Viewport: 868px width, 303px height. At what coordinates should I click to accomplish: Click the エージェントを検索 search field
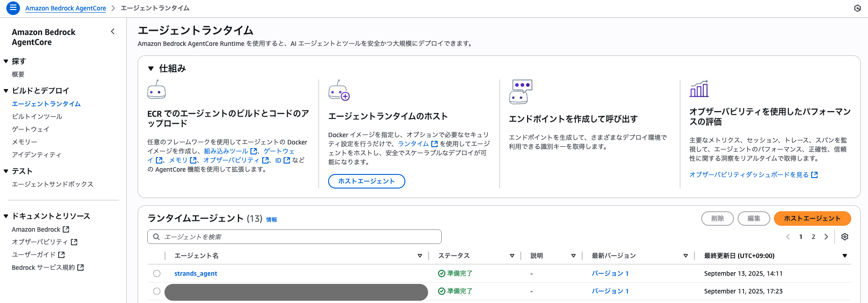tap(294, 237)
